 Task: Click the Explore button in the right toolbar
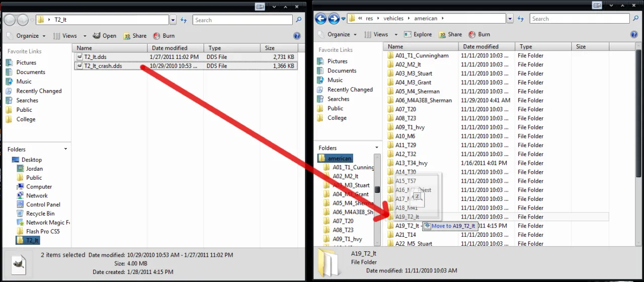tap(418, 34)
